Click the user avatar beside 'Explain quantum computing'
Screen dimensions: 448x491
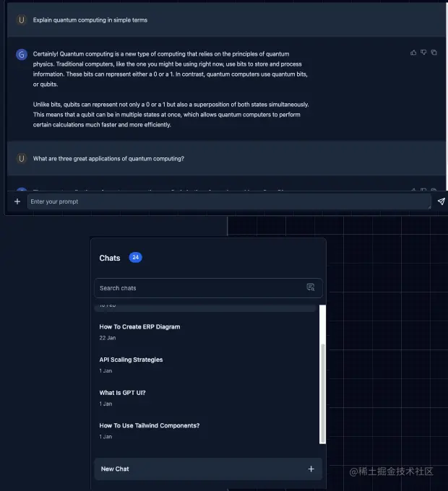21,20
